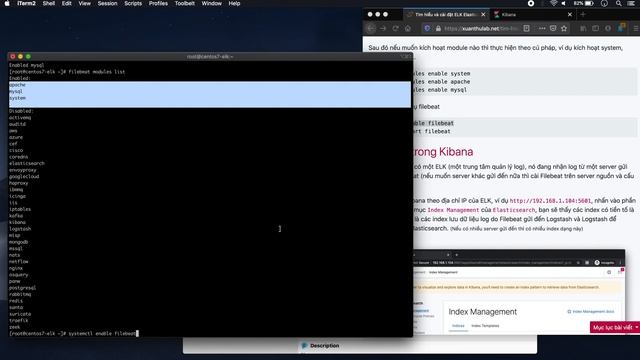
Task: Click 'logstash' in disabled modules
Action: click(20, 229)
